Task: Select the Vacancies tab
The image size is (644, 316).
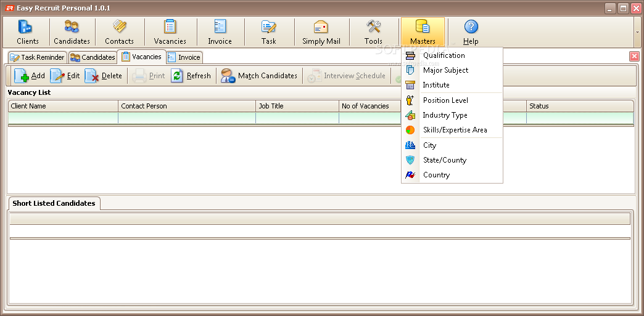Action: (x=142, y=57)
